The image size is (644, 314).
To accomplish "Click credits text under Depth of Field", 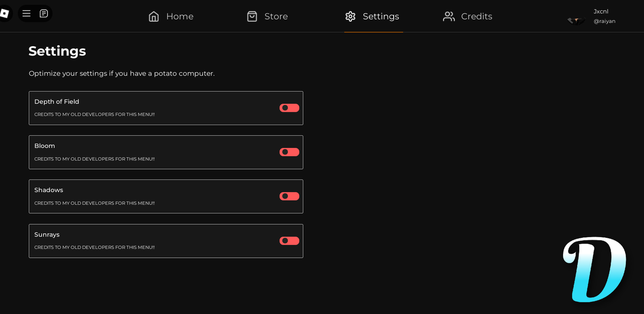I will point(95,115).
